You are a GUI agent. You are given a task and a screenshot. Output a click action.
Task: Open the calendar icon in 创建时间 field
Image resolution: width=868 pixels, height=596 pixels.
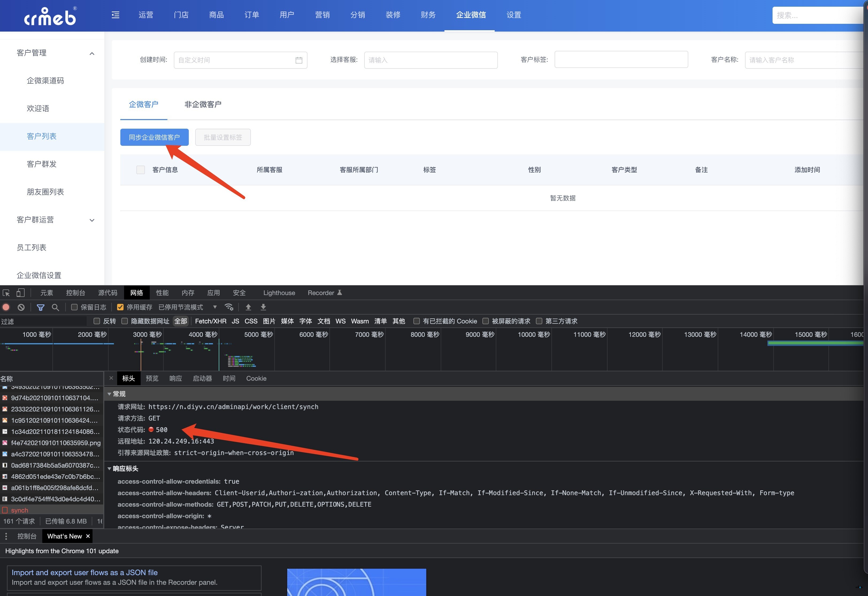pyautogui.click(x=299, y=60)
